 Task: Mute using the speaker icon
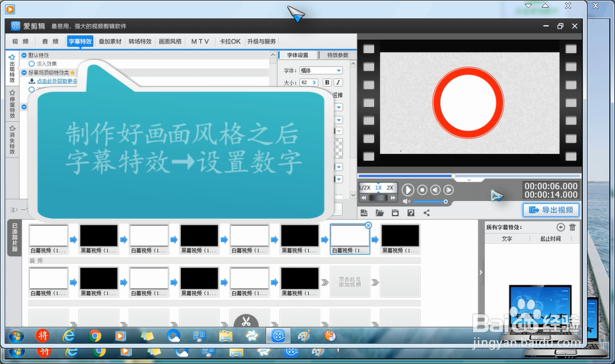coord(406,201)
